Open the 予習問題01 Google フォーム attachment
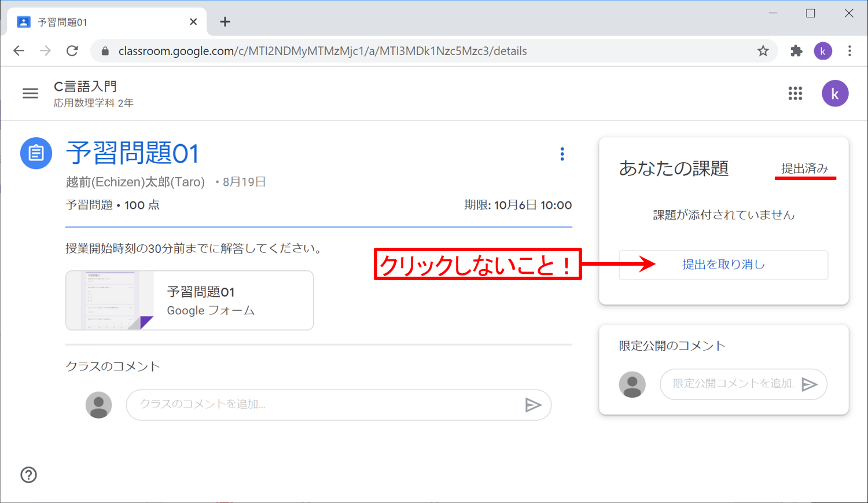The height and width of the screenshot is (503, 868). pos(190,300)
